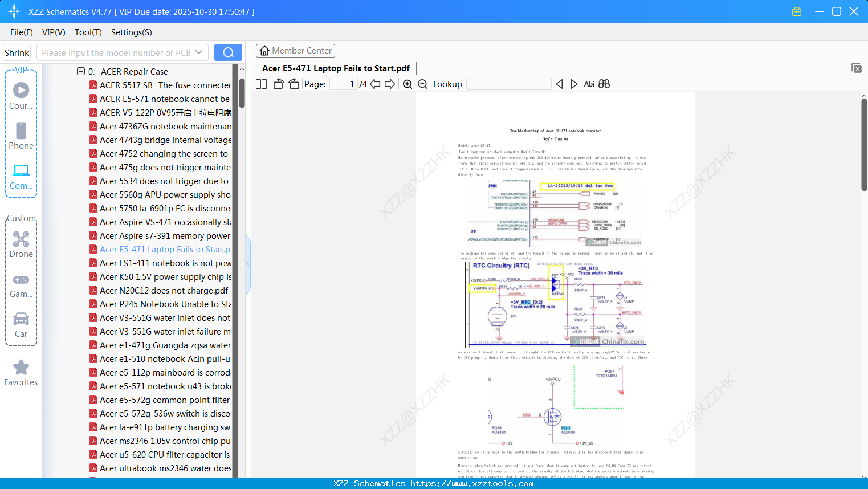Select Acer E5-471 Laptop Fails to Start in tree
868x489 pixels.
click(x=165, y=250)
